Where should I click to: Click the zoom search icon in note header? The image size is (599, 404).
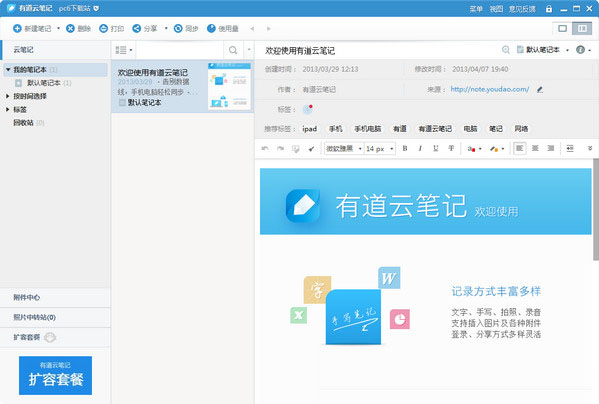[505, 50]
